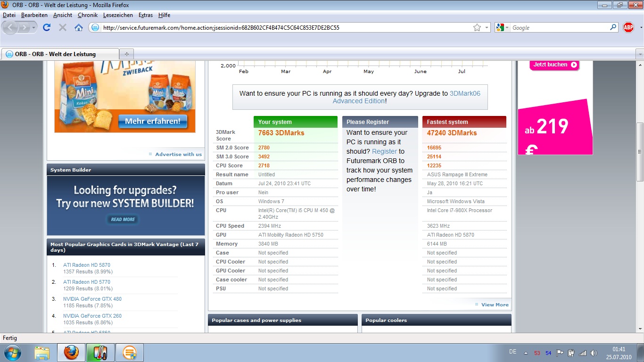Screen dimensions: 644x362
Task: Click the stop loading X icon
Action: [62, 27]
